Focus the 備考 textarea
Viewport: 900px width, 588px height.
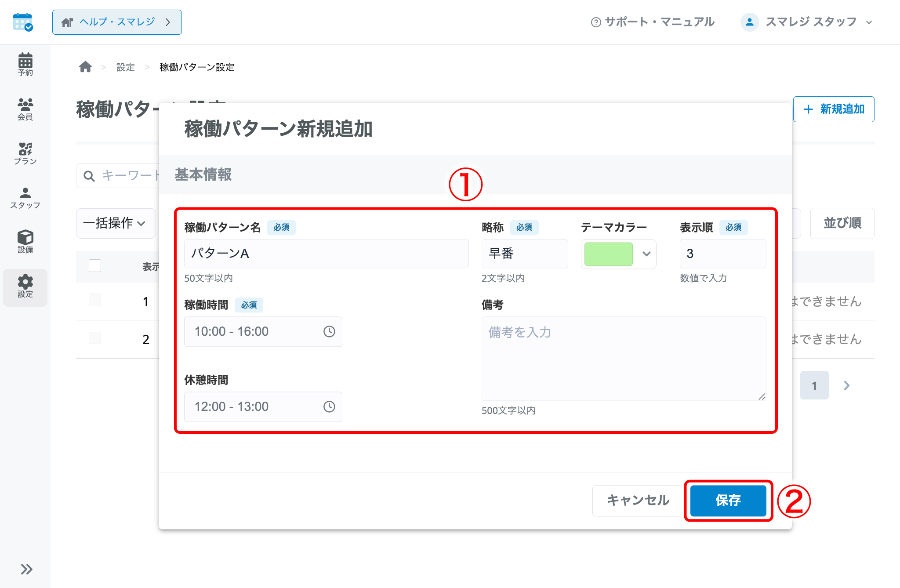coord(624,359)
